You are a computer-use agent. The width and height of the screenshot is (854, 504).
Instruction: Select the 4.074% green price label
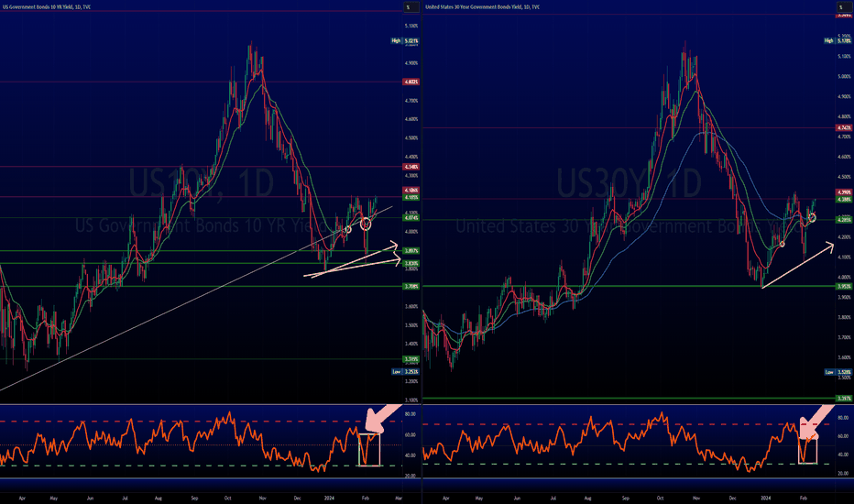411,218
